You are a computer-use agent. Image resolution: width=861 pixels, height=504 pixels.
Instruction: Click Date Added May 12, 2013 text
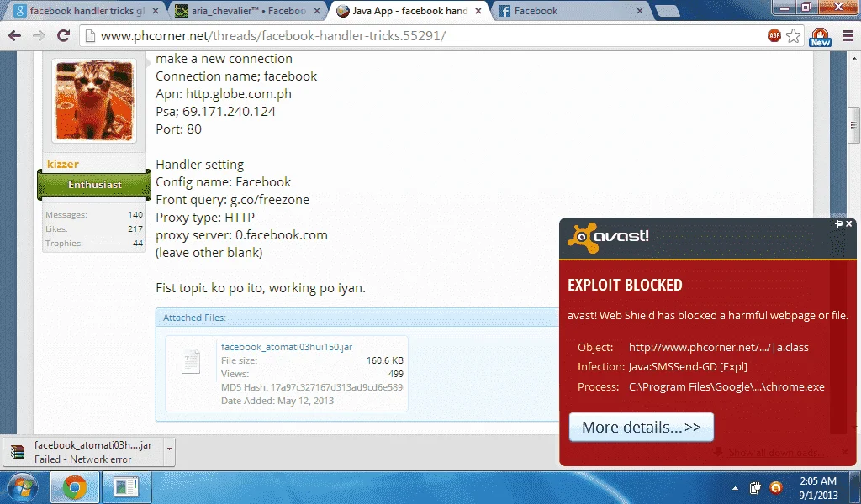(277, 401)
